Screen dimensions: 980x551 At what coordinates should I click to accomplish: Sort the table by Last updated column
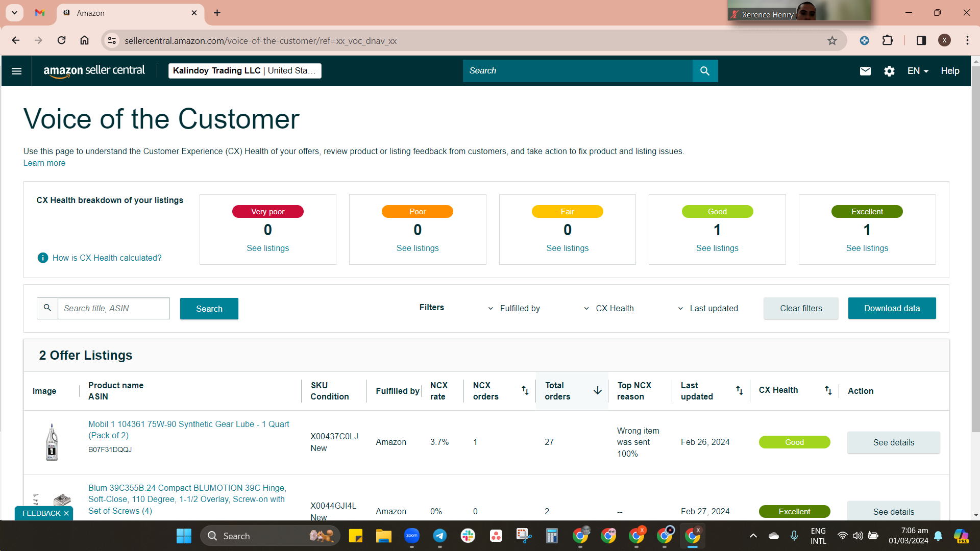click(x=739, y=390)
